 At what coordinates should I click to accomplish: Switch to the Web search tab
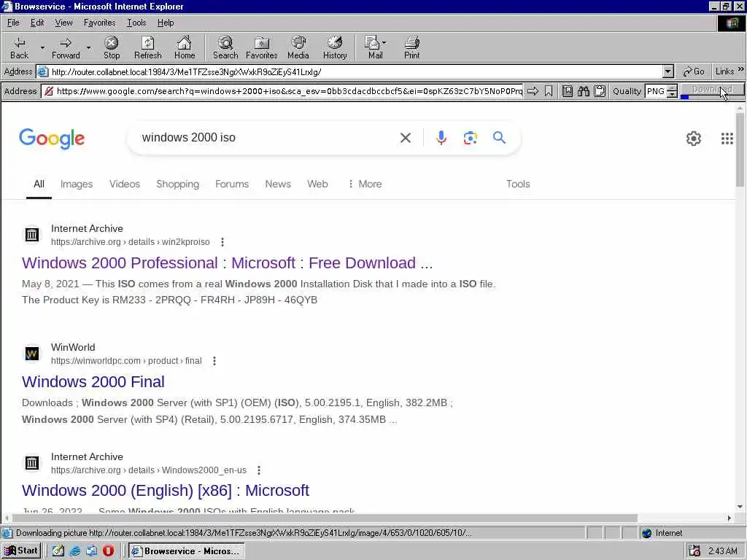(x=317, y=184)
